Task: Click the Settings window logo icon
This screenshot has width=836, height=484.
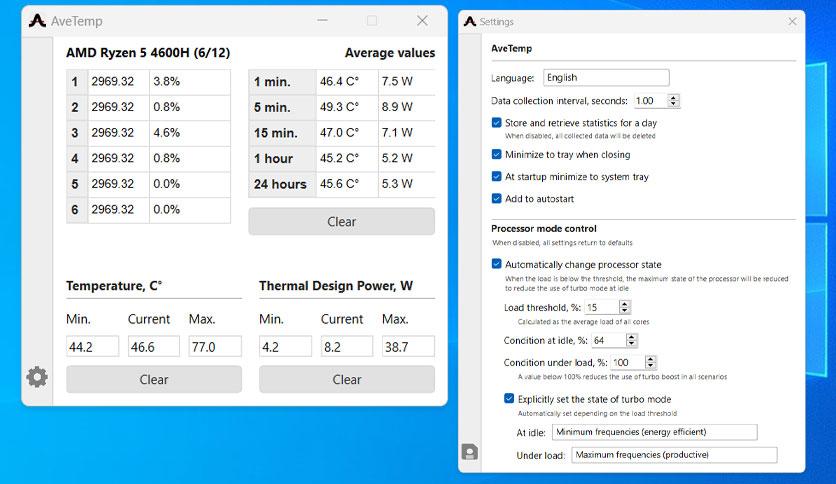Action: point(470,21)
